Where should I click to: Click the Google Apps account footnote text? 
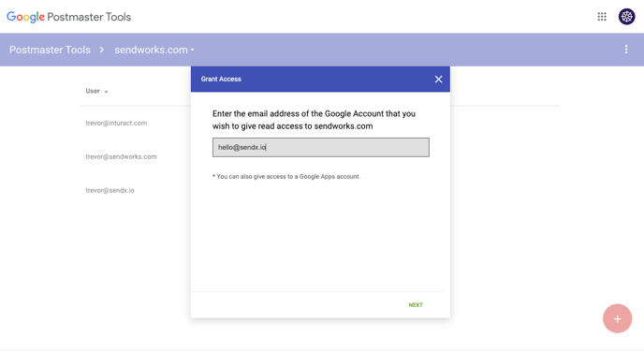coord(286,177)
